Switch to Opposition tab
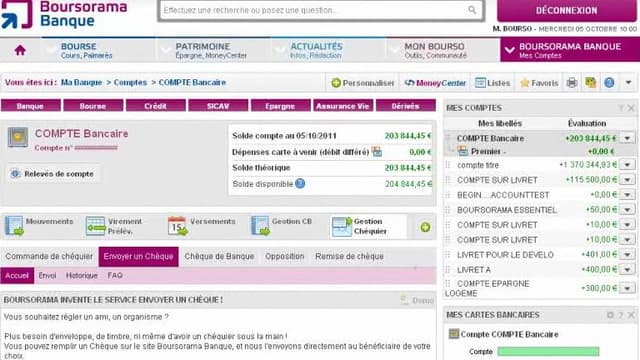Image resolution: width=640 pixels, height=360 pixels. pos(284,257)
